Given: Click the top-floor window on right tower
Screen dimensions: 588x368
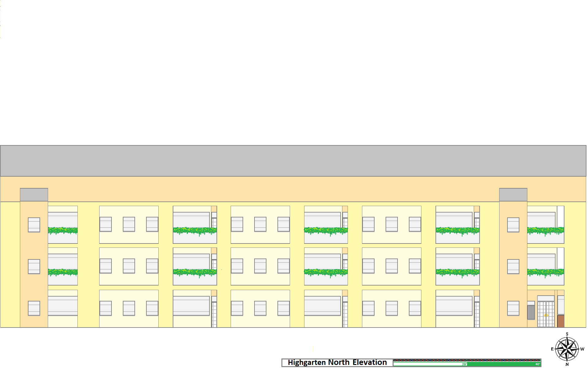Looking at the screenshot, I should point(513,225).
